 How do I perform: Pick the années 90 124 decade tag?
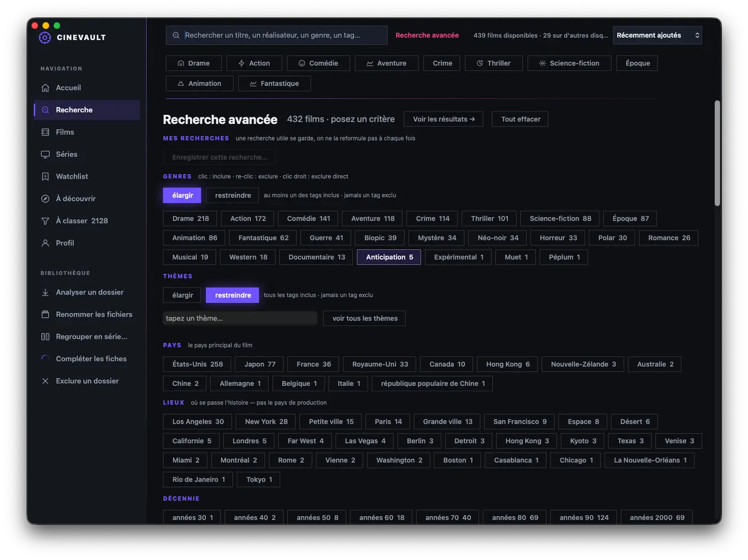(583, 518)
